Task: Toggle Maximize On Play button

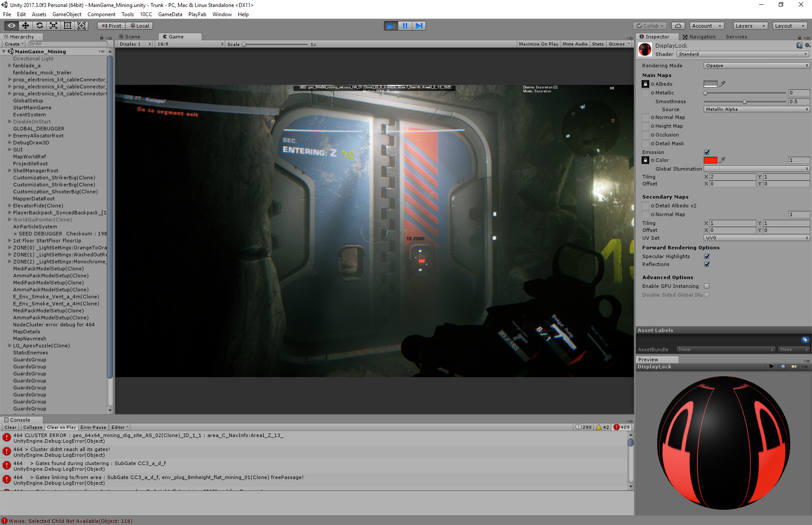Action: [538, 44]
